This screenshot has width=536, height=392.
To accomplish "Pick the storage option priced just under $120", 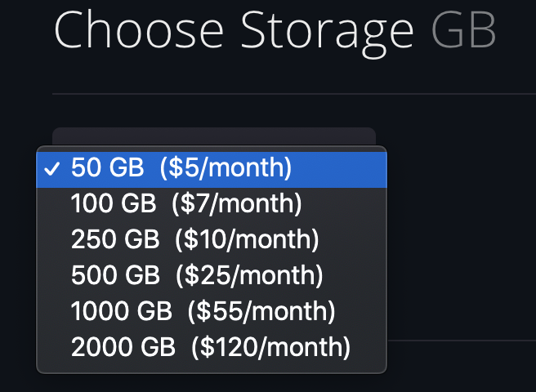I will (x=203, y=312).
